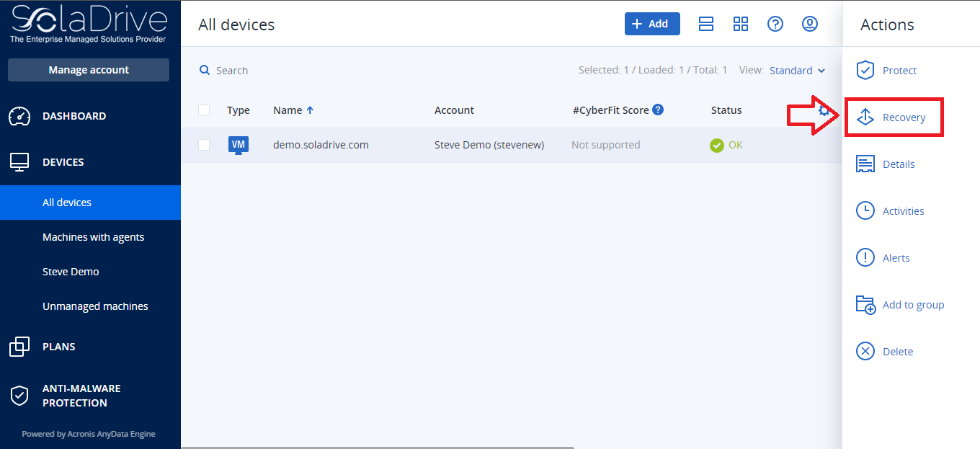The height and width of the screenshot is (449, 980).
Task: Click the Recovery action icon
Action: point(865,117)
